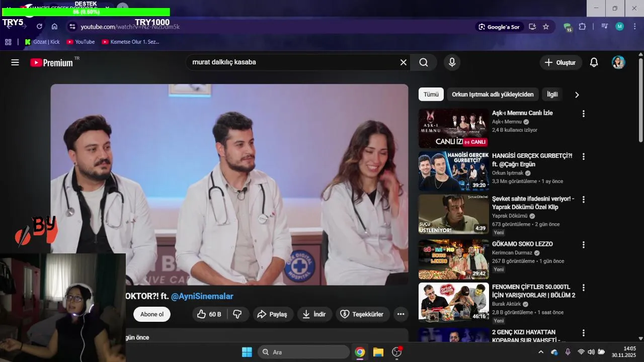Open the green extension with 15 badge
This screenshot has height=362, width=644.
point(568,27)
